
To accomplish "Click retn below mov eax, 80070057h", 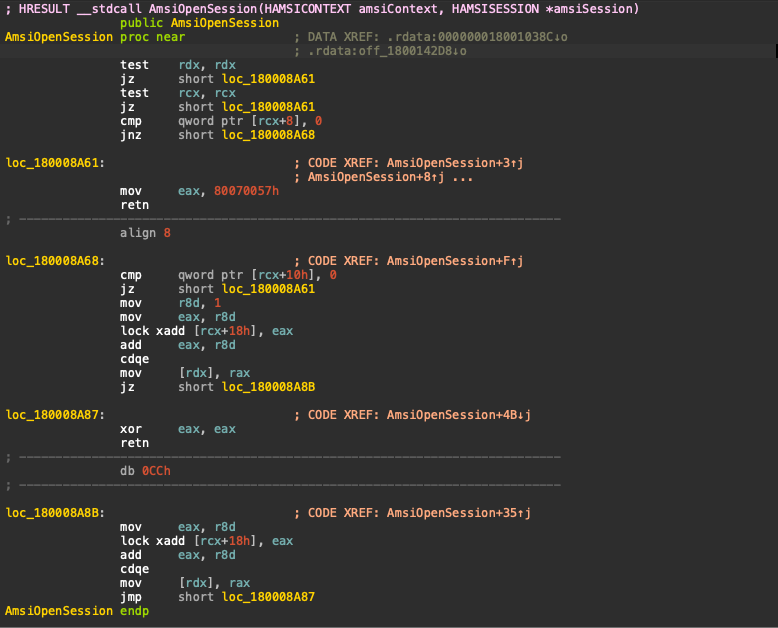I will (134, 205).
